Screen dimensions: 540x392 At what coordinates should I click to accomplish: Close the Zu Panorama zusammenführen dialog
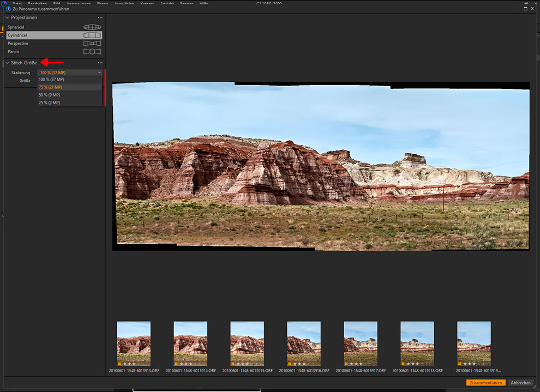tap(532, 9)
